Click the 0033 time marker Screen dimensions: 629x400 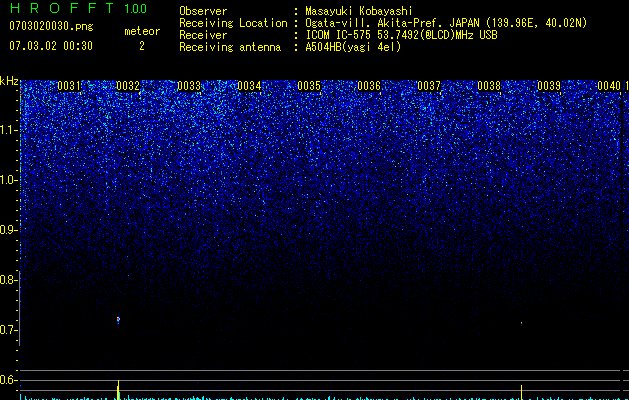(189, 86)
